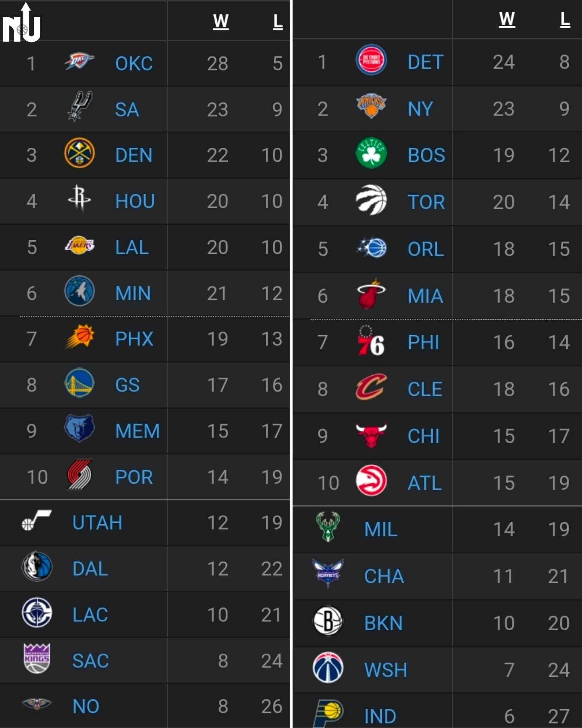Tap the Brooklyn Nets logo
This screenshot has height=728, width=582.
328,621
